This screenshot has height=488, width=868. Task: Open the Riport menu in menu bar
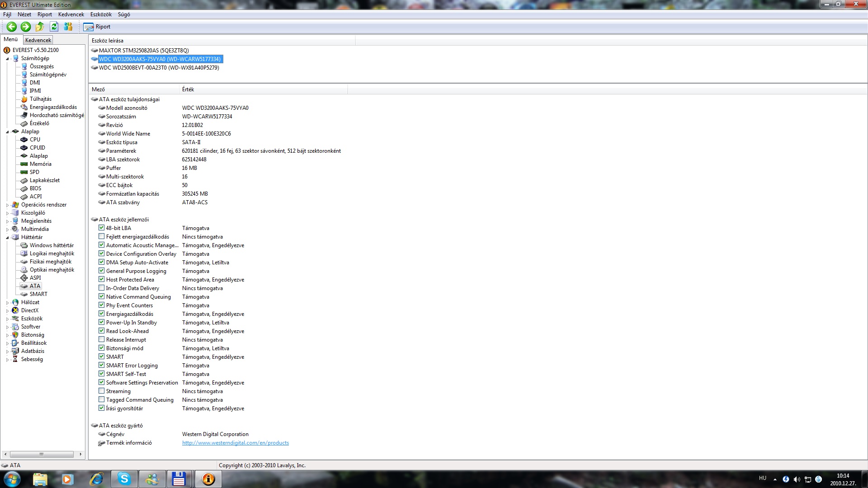pyautogui.click(x=45, y=14)
